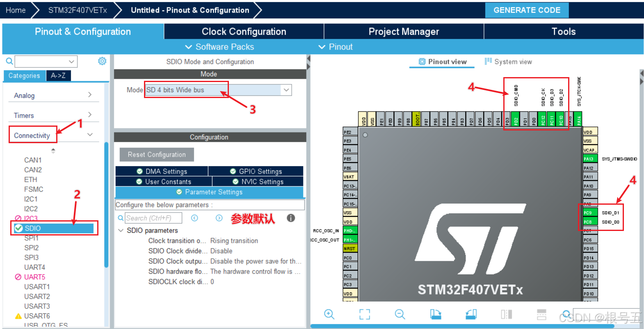
Task: Click the green PC9 pin on chip
Action: [590, 213]
